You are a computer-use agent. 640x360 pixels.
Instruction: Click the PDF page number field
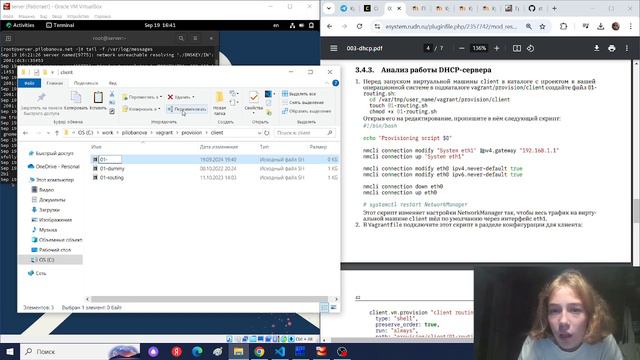click(428, 48)
